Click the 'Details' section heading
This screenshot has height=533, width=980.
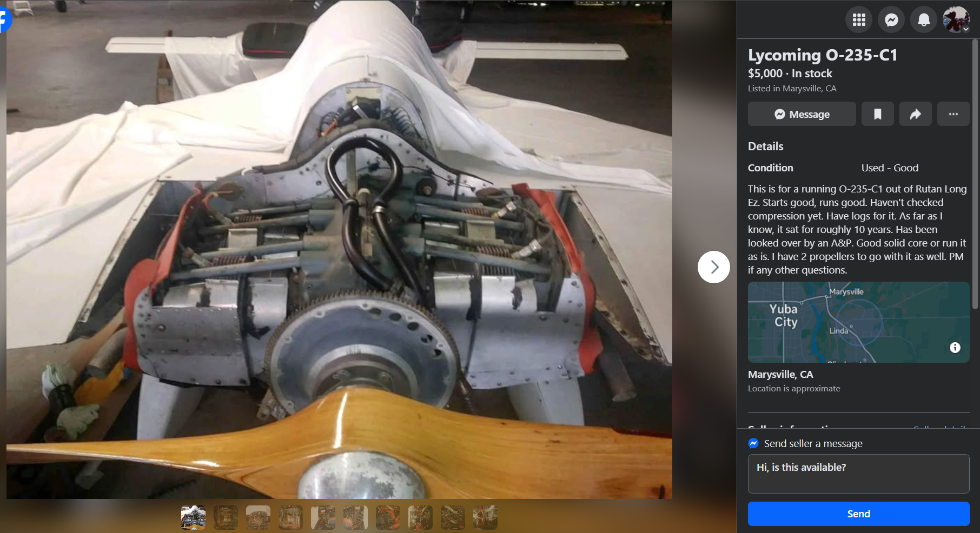(x=765, y=146)
